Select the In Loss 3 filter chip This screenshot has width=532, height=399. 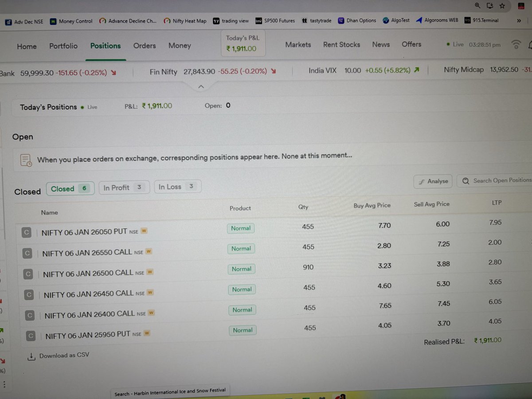(x=178, y=187)
